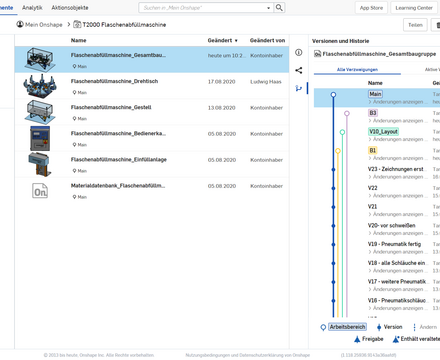The height and width of the screenshot is (360, 440).
Task: Select the B3 branch label
Action: tap(373, 113)
